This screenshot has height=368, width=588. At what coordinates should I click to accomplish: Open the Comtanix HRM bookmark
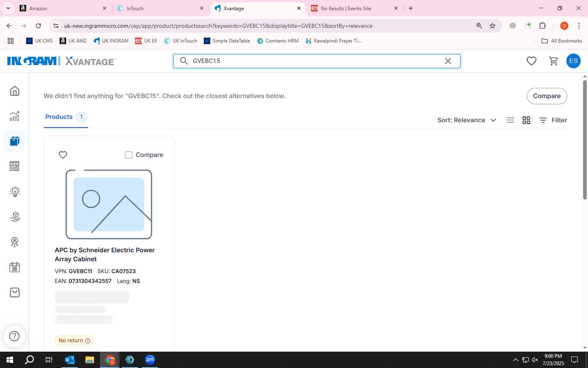coord(278,41)
